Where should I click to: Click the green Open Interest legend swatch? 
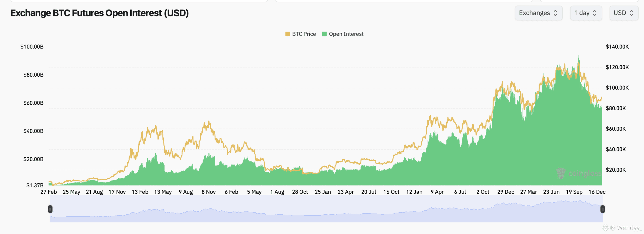click(x=324, y=34)
